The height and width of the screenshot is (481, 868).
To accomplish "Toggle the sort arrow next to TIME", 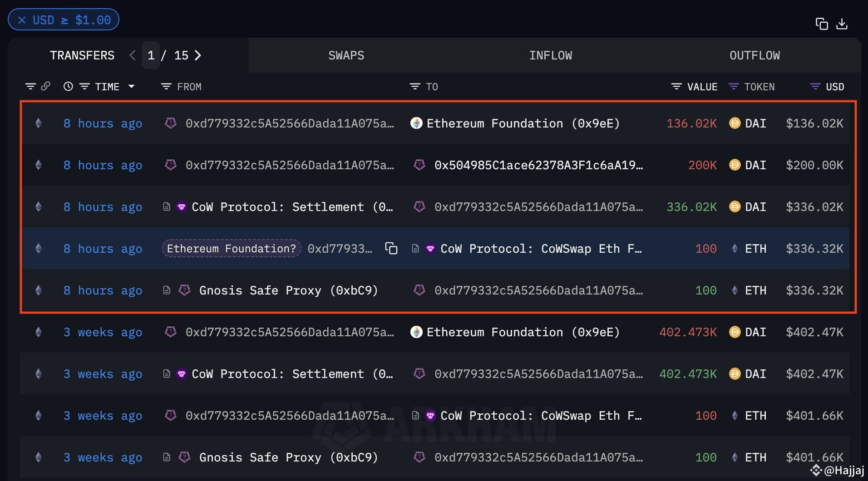I will [132, 86].
